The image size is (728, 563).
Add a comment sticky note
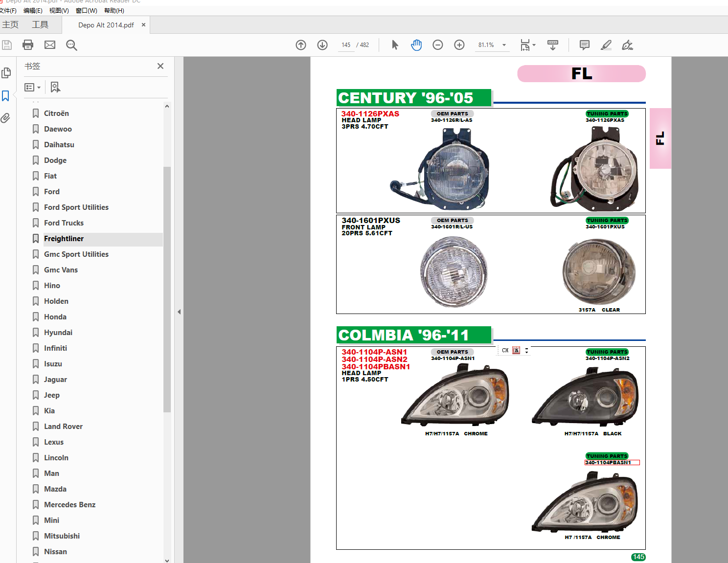(584, 45)
